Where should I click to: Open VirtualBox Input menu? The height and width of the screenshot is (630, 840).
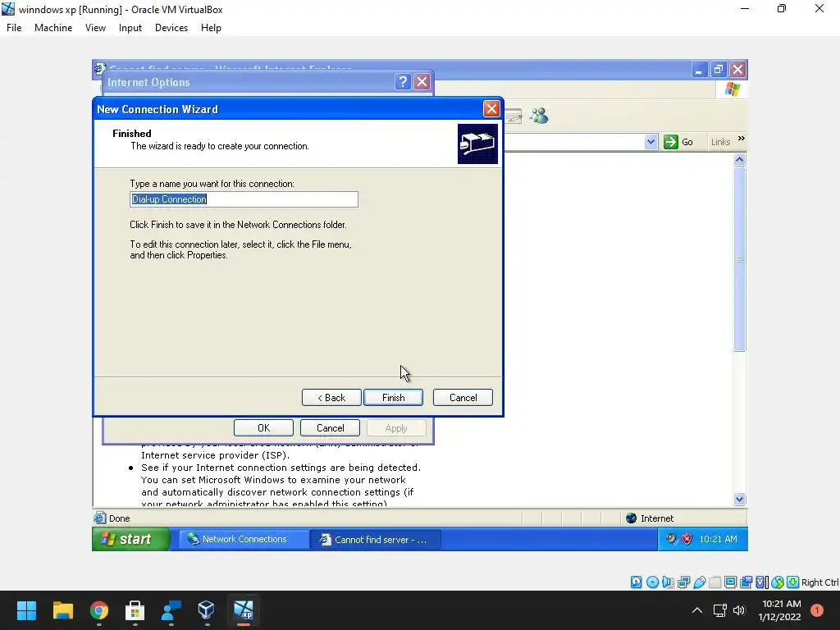[x=130, y=28]
